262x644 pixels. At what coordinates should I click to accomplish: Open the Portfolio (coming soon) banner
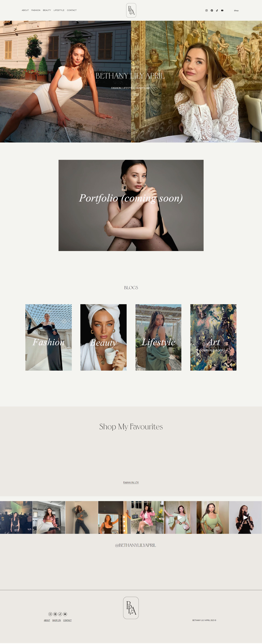pos(131,205)
